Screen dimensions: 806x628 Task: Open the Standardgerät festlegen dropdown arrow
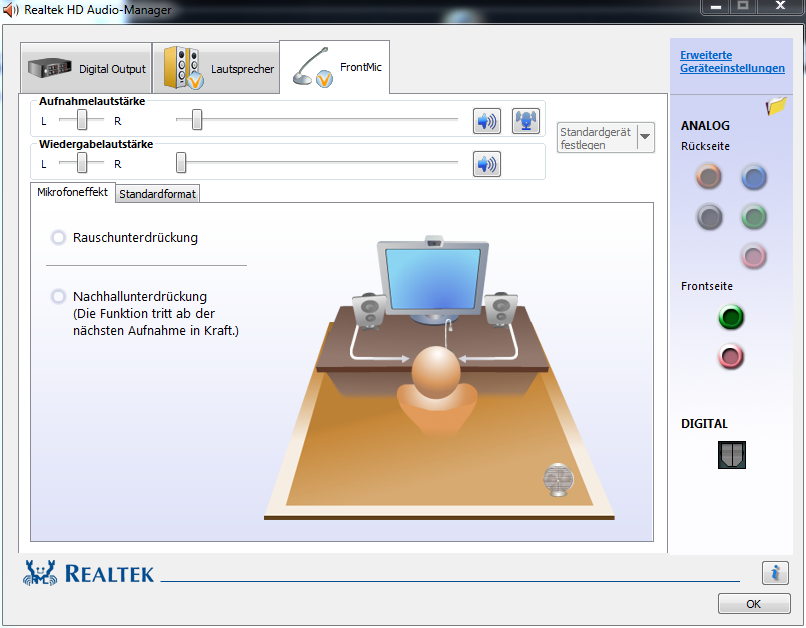(646, 137)
